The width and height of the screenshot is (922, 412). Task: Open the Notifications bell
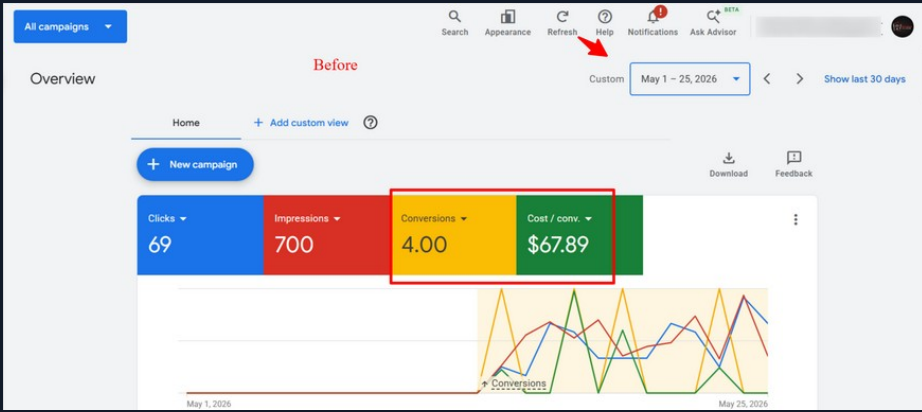click(x=653, y=23)
